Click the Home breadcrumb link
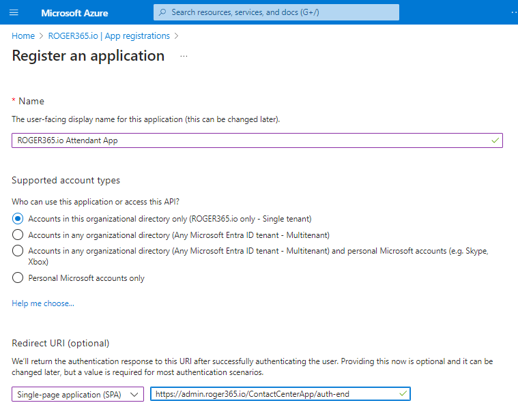Image resolution: width=518 pixels, height=420 pixels. [x=23, y=35]
